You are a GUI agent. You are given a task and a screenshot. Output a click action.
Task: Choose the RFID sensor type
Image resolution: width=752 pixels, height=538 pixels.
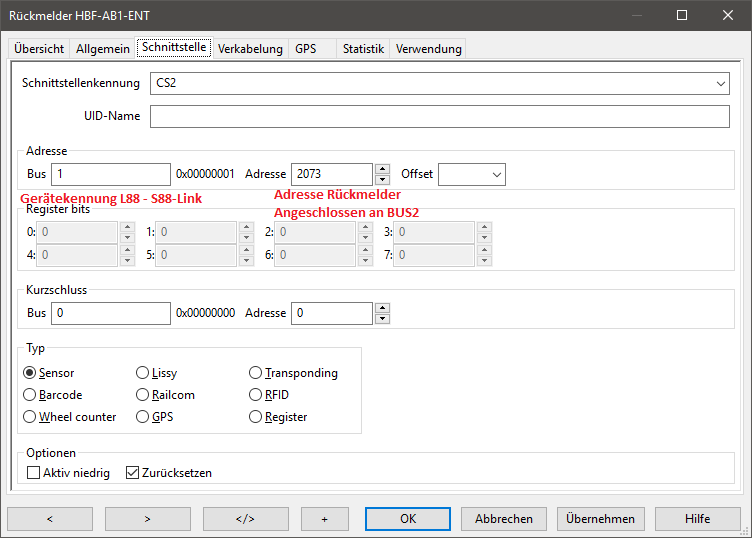point(256,395)
